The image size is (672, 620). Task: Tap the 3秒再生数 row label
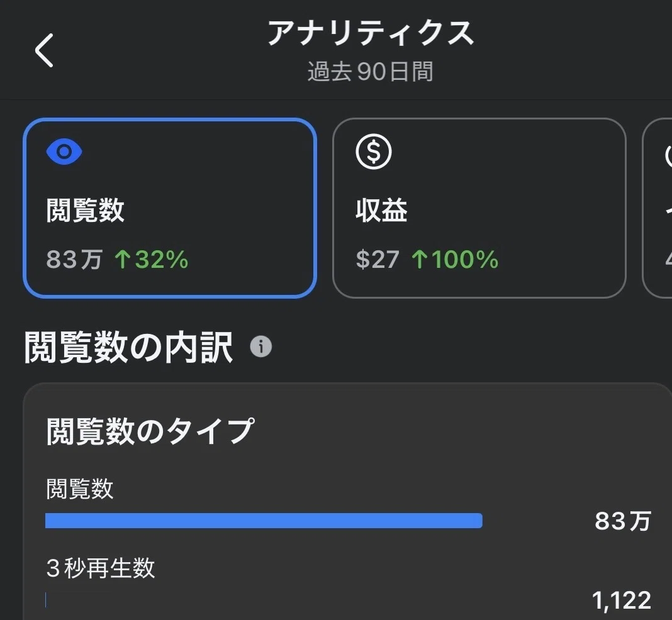(x=100, y=568)
